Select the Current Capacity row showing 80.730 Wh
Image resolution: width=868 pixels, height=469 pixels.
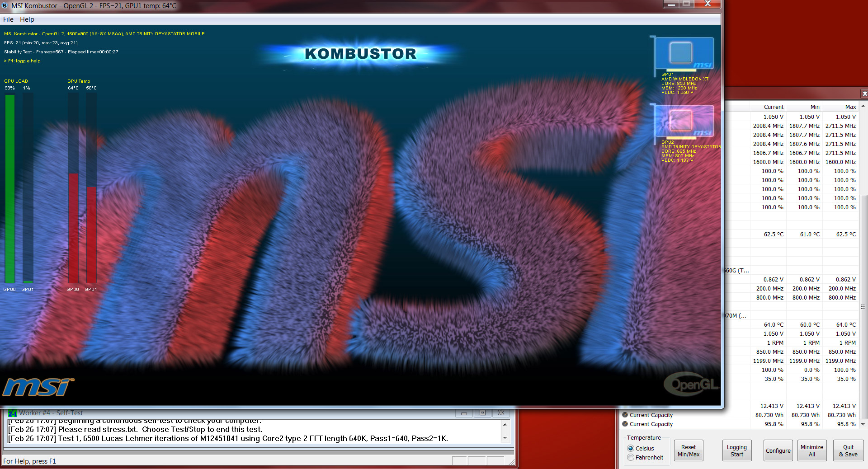739,415
